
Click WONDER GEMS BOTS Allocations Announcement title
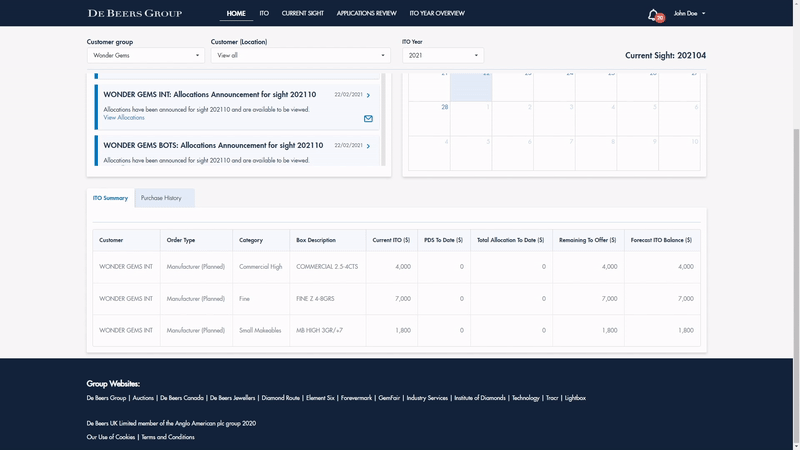coord(213,145)
